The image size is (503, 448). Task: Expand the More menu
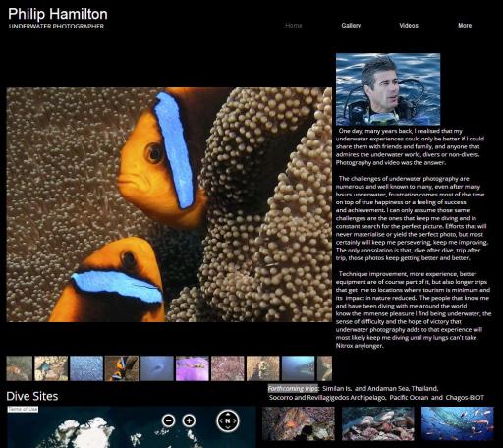click(465, 26)
